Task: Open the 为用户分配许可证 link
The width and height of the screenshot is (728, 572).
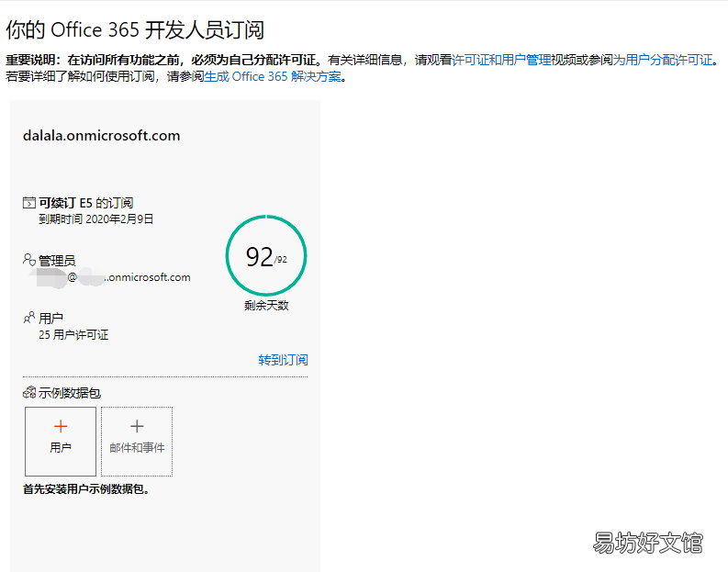Action: (x=663, y=60)
